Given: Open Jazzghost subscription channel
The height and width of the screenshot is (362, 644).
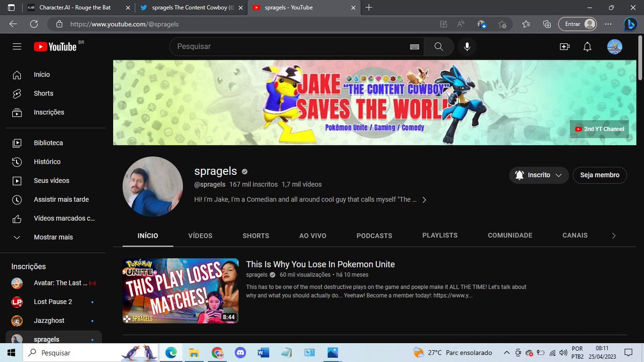Looking at the screenshot, I should pos(53,320).
